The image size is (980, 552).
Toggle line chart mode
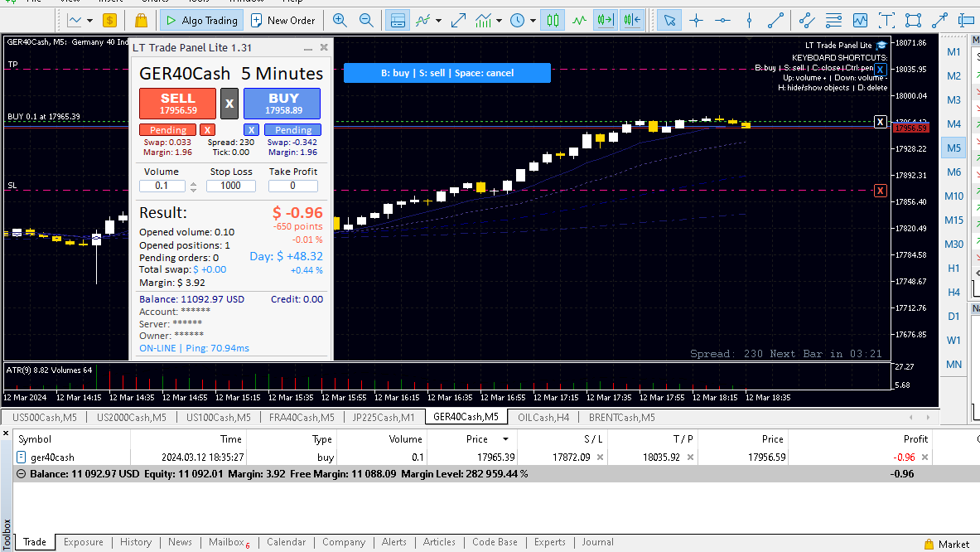point(579,21)
